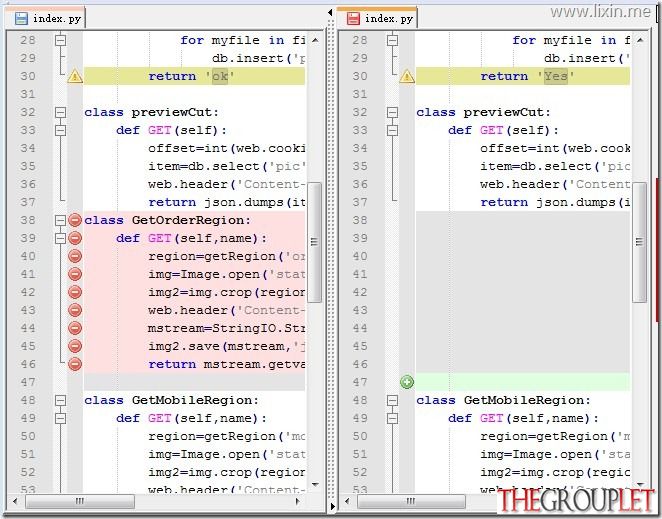Collapse GetMobileRegion class in left pane
Image resolution: width=662 pixels, height=519 pixels.
pos(61,400)
